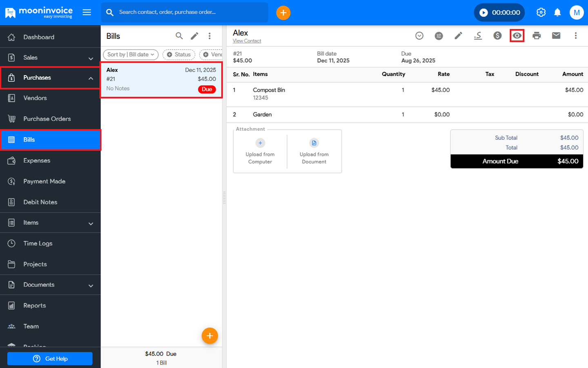The height and width of the screenshot is (368, 588).
Task: Open Expenses from the sidebar
Action: coord(37,161)
